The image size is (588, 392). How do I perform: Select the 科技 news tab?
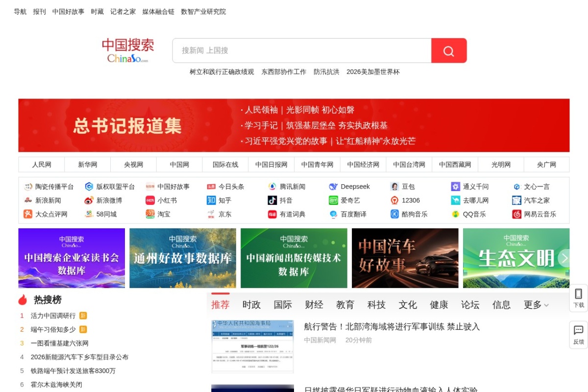click(x=376, y=305)
